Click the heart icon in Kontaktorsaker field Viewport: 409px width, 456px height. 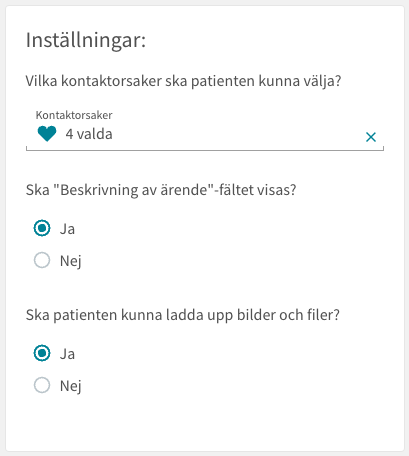pyautogui.click(x=47, y=134)
